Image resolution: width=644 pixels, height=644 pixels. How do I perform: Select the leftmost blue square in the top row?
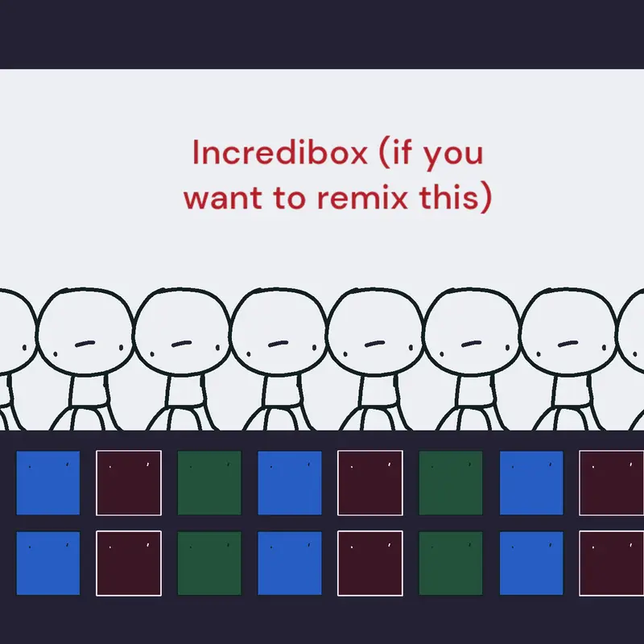(x=48, y=482)
